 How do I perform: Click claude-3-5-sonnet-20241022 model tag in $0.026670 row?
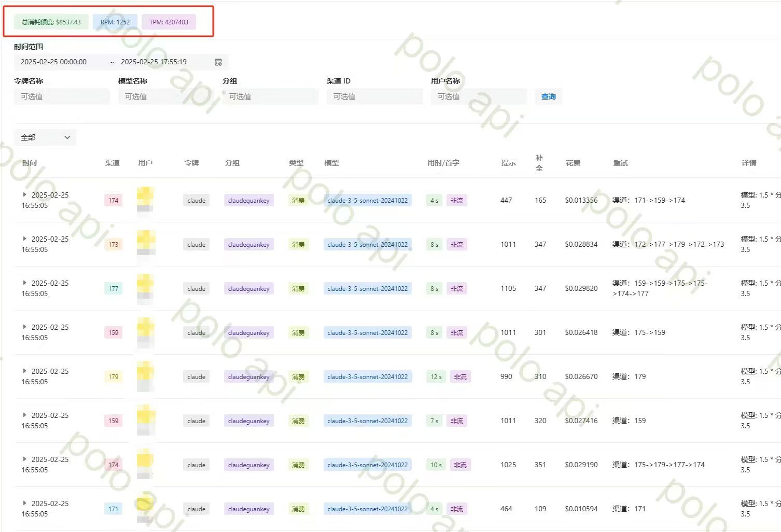(x=368, y=377)
